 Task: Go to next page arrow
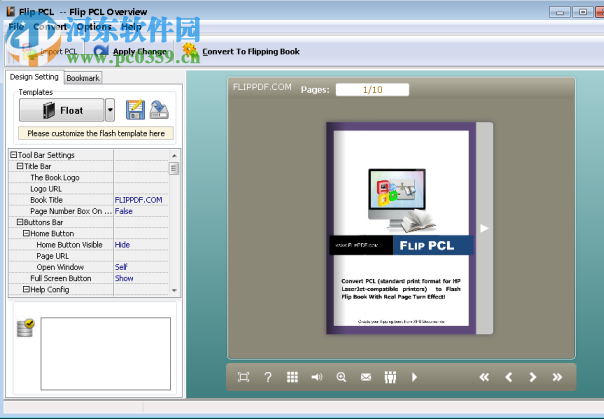[x=533, y=377]
